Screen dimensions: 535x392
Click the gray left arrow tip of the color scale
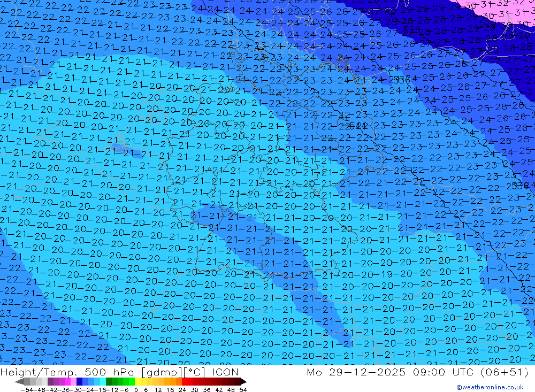coord(19,381)
